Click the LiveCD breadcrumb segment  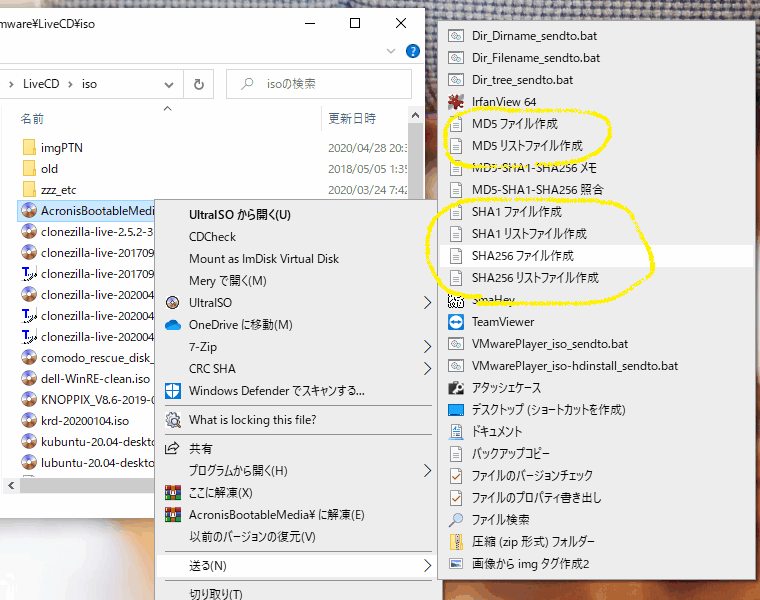pos(41,84)
